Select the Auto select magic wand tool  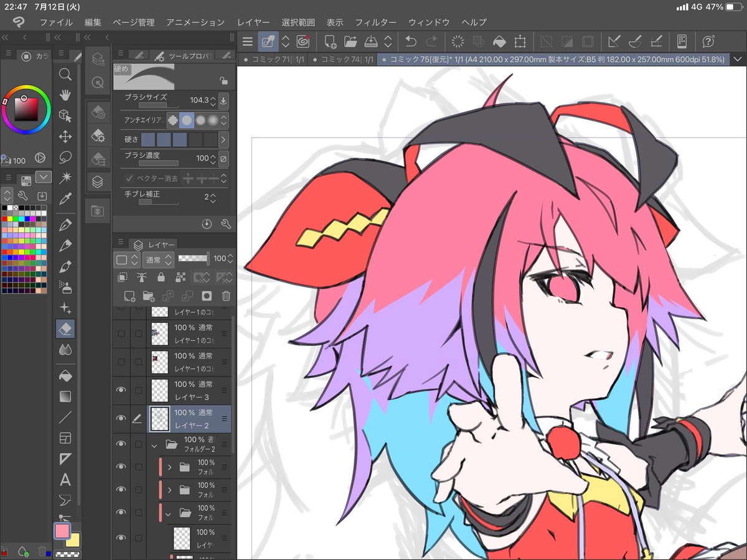coord(65,178)
